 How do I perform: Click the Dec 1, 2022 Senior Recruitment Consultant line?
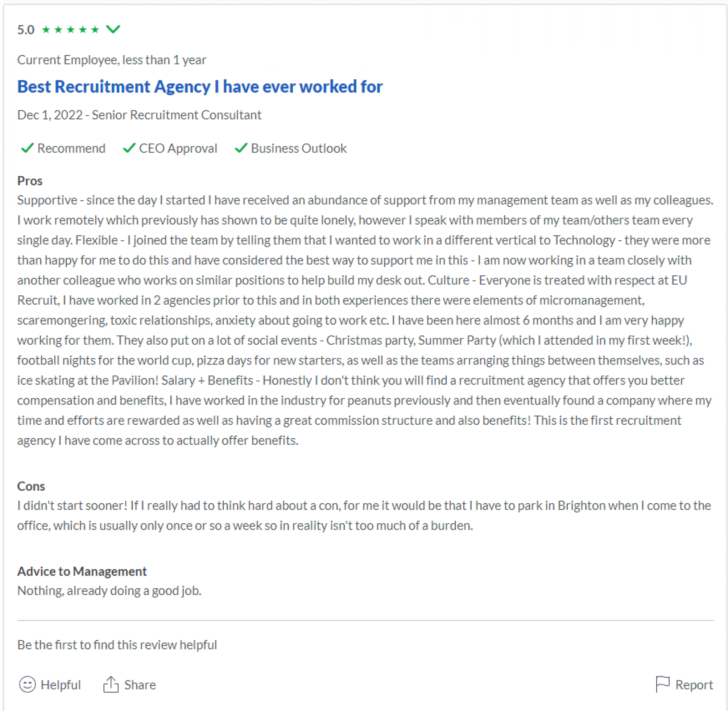pyautogui.click(x=140, y=115)
